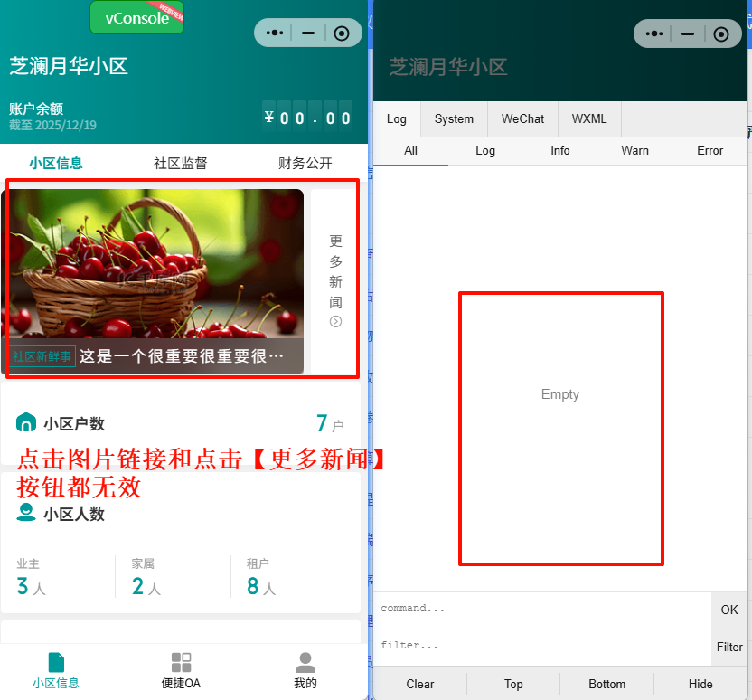Open the green vConsole debug button
Viewport: 752px width, 700px height.
(136, 17)
